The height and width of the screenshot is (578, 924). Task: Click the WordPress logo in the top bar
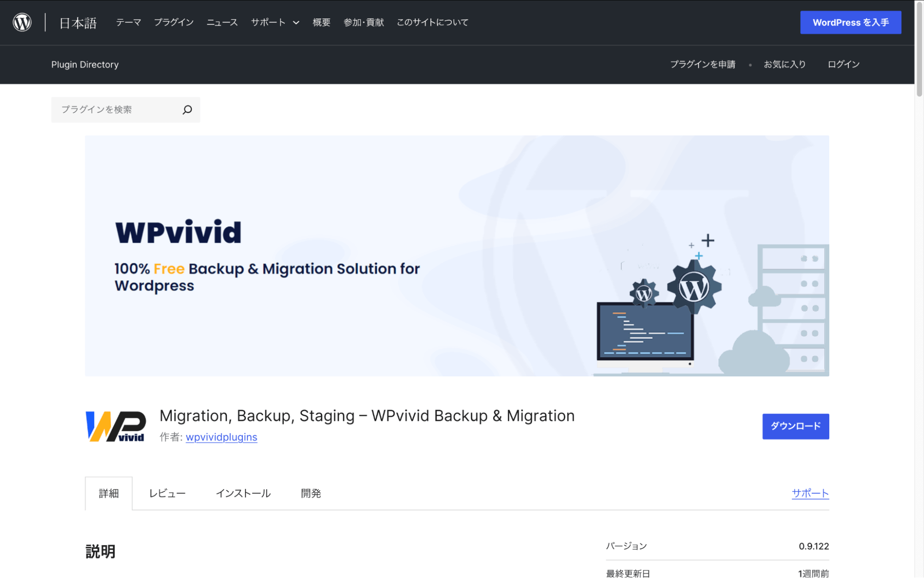(22, 22)
